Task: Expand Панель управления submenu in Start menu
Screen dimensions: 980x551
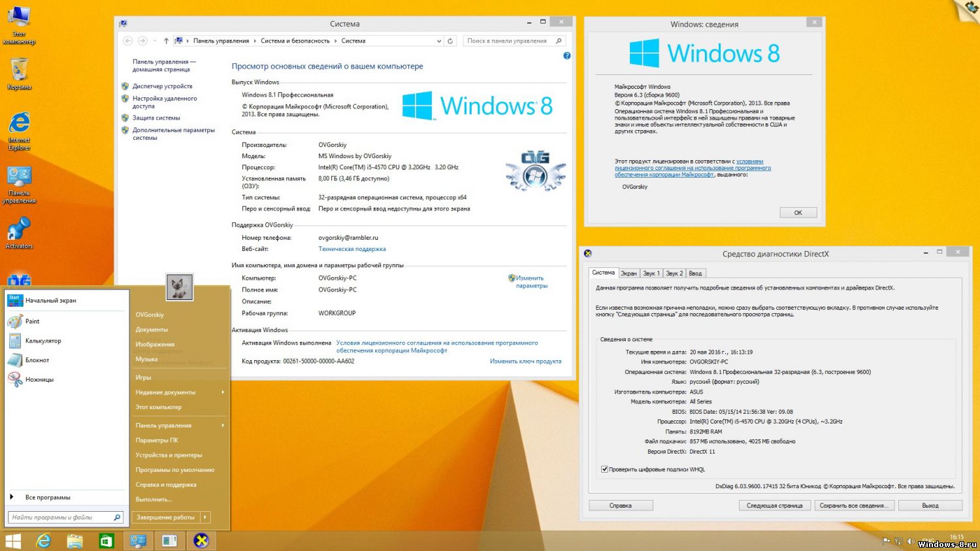Action: pyautogui.click(x=223, y=426)
